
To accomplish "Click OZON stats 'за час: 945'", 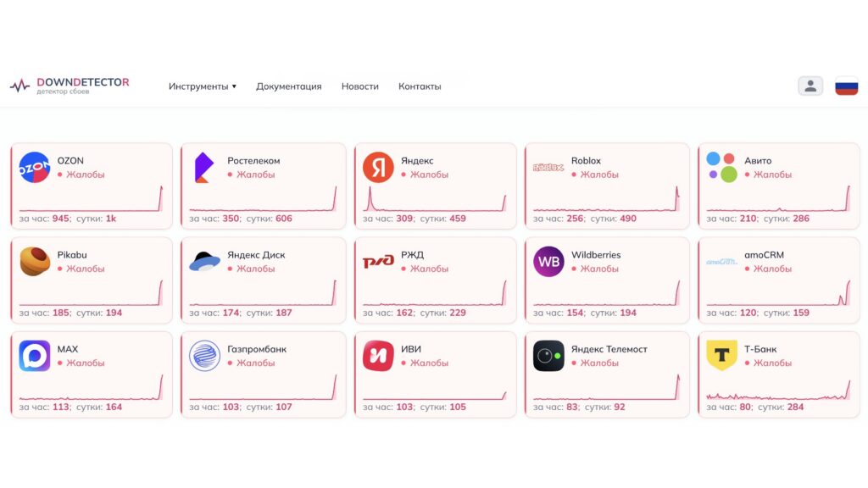I will (45, 219).
